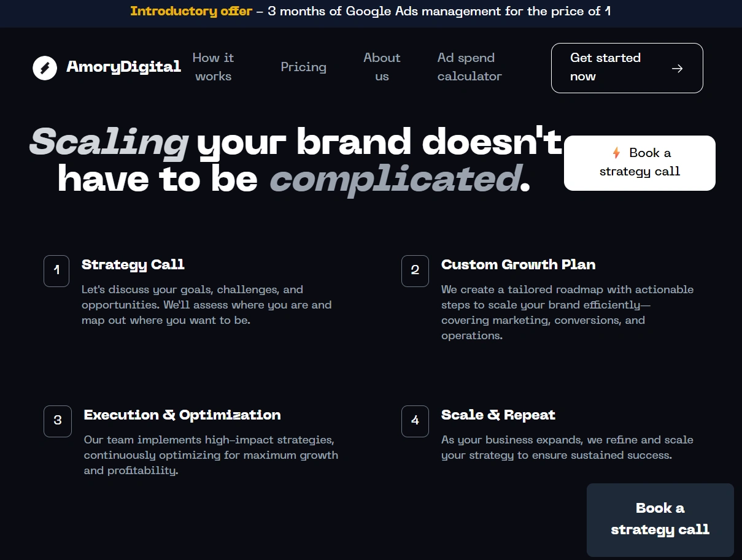Click the step 3 number badge
The image size is (742, 560).
click(x=58, y=421)
